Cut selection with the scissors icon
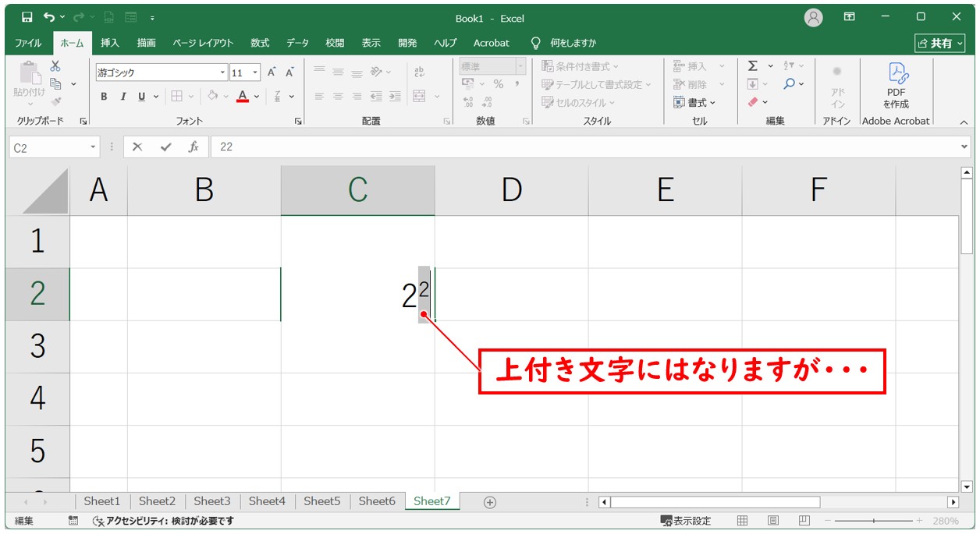This screenshot has width=980, height=534. (55, 67)
